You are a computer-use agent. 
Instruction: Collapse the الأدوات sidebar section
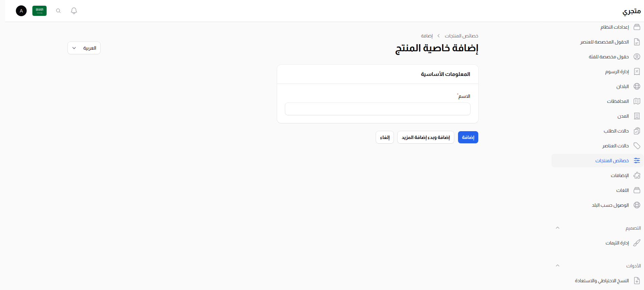[558, 266]
